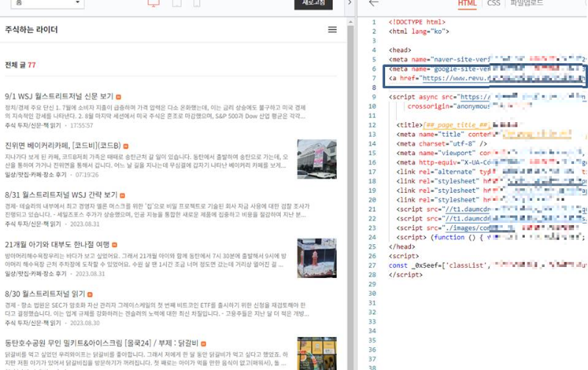Switch to the CSS tab

[x=493, y=4]
